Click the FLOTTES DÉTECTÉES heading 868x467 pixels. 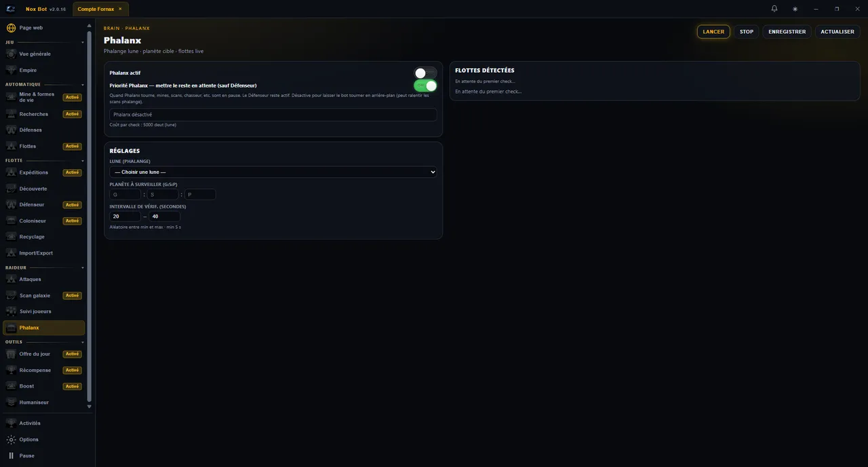[x=485, y=71]
